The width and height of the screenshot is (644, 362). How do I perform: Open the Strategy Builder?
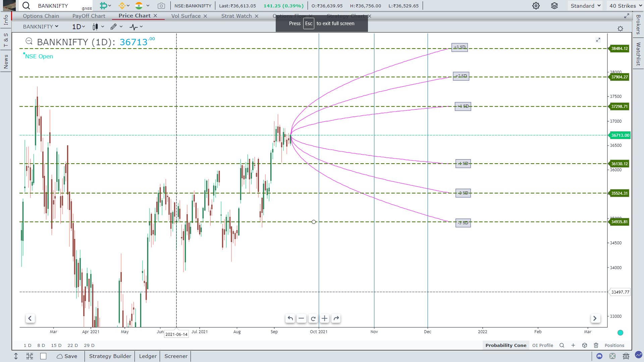[110, 356]
